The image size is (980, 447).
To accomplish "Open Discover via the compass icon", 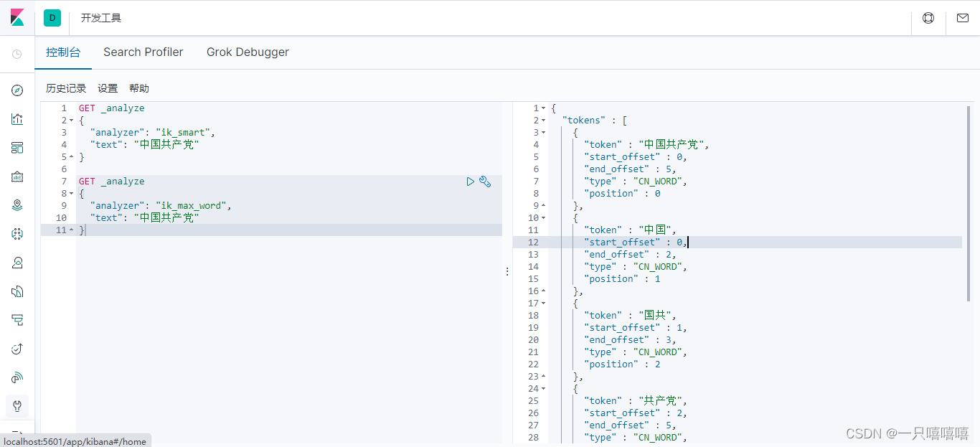I will (x=17, y=90).
